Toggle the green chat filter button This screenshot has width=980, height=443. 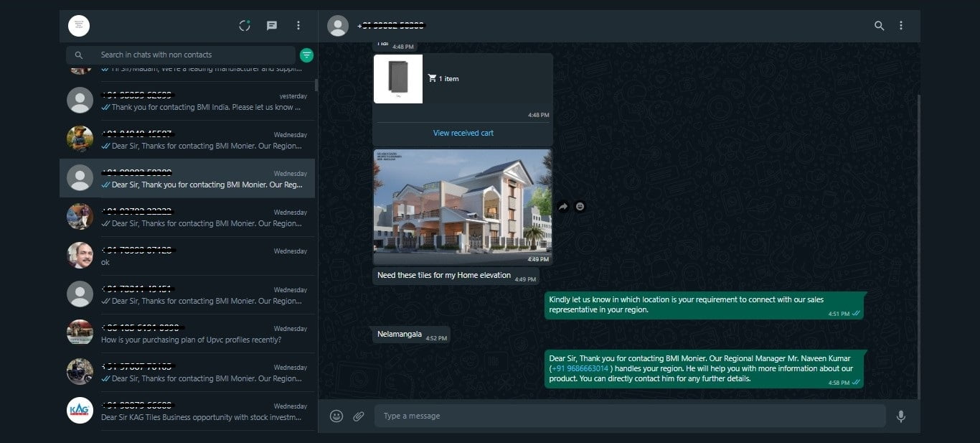coord(307,55)
